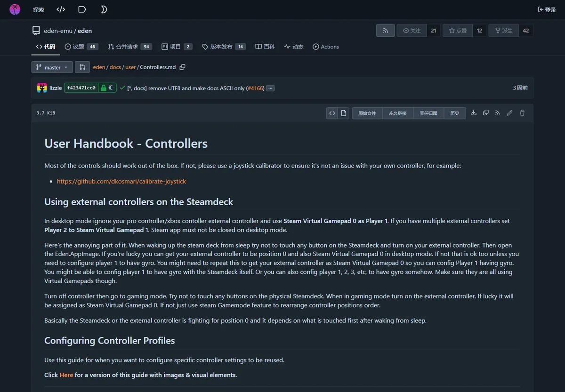Open commit hash f423471cc0
Image resolution: width=565 pixels, height=392 pixels.
(81, 88)
